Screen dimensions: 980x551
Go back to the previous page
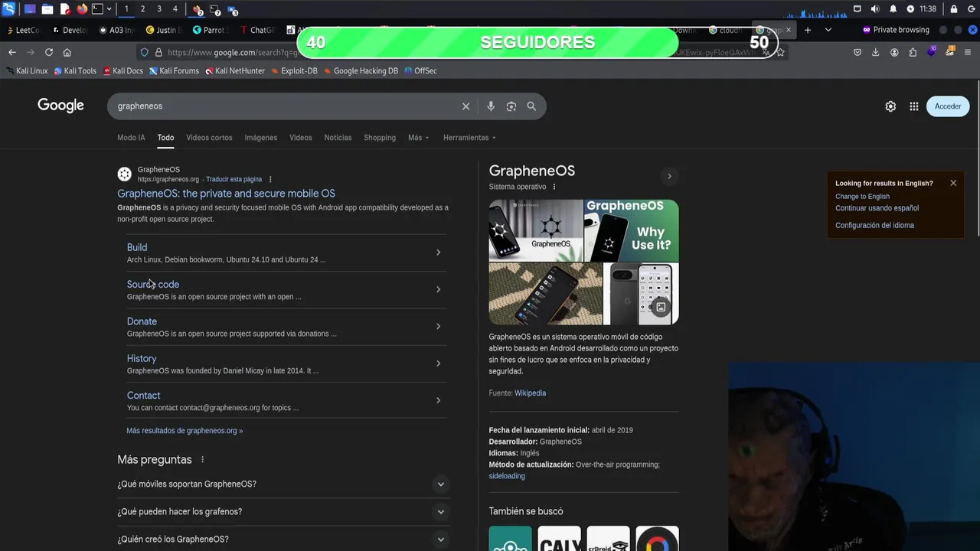[x=12, y=52]
